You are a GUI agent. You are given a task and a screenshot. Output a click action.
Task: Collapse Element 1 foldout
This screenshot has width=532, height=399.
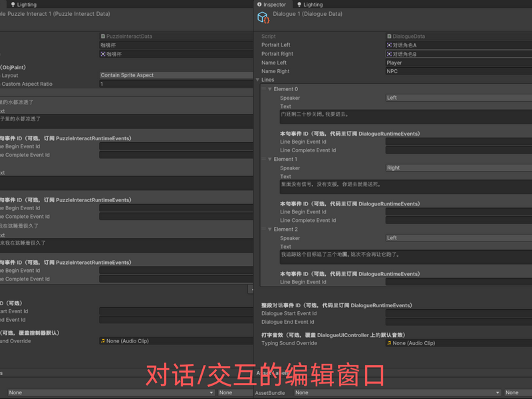[270, 159]
